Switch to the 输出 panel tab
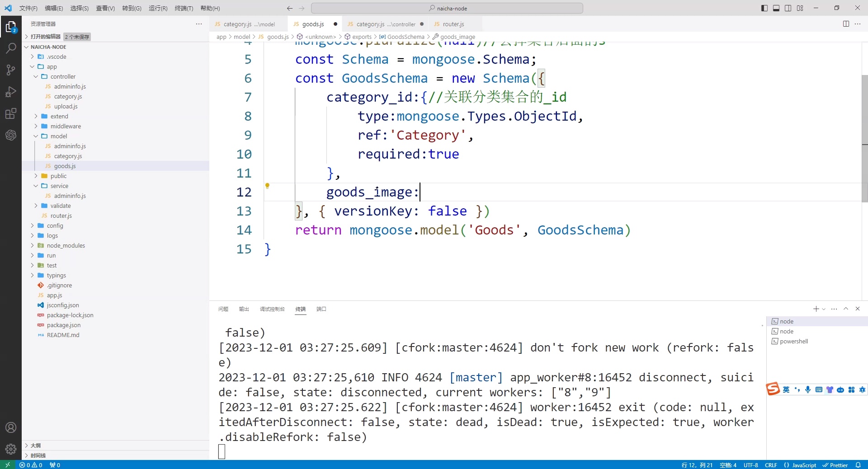Viewport: 868px width, 469px height. click(x=244, y=309)
